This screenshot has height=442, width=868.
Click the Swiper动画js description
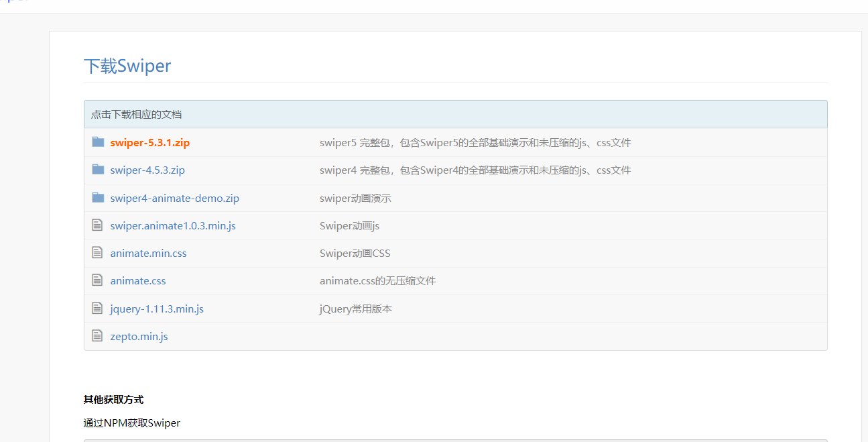coord(350,226)
